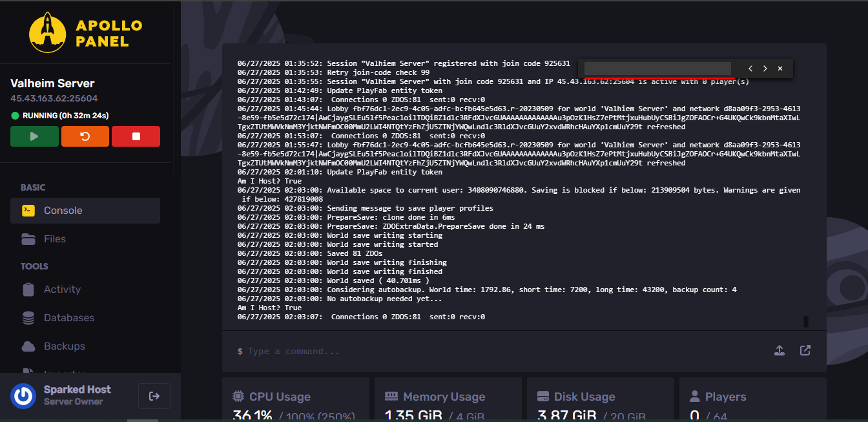The height and width of the screenshot is (422, 868).
Task: Click the Disk Usage drive icon
Action: 543,396
